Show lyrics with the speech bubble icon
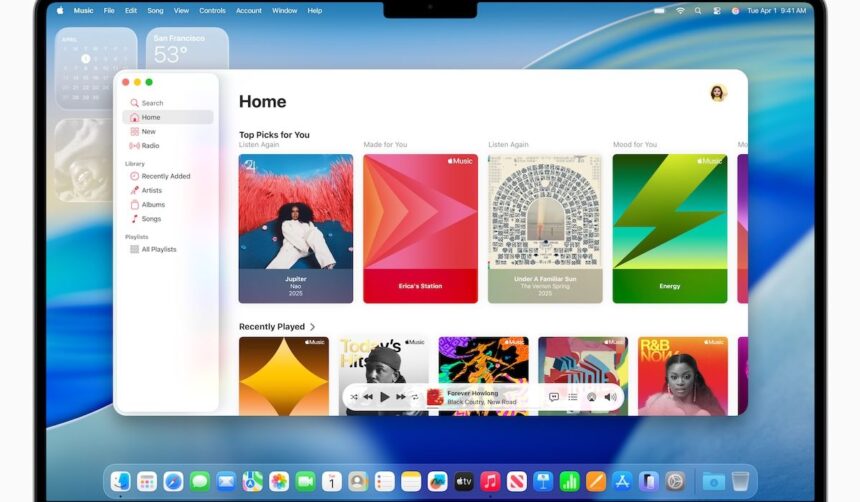 click(x=554, y=397)
